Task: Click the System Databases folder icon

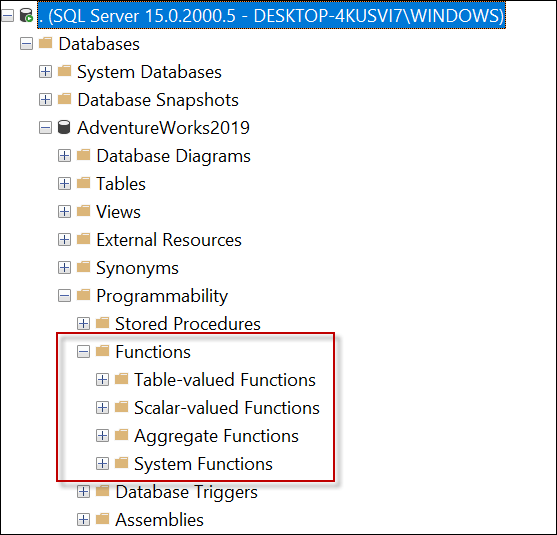Action: pos(64,71)
